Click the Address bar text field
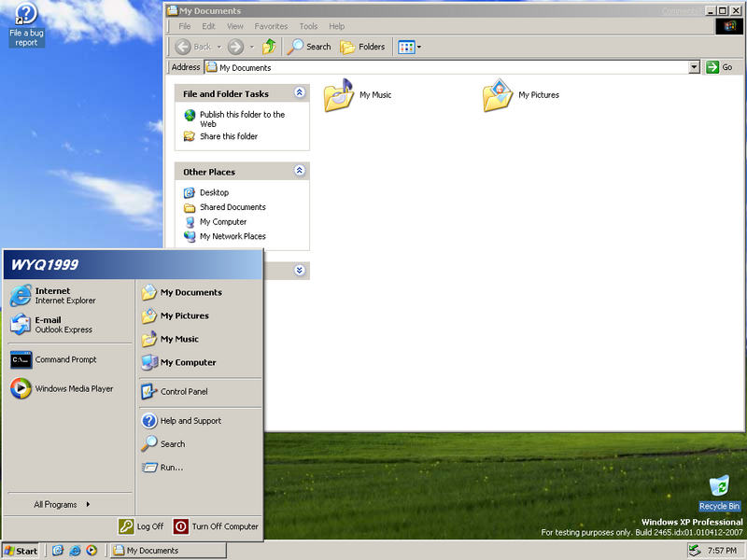 click(448, 67)
